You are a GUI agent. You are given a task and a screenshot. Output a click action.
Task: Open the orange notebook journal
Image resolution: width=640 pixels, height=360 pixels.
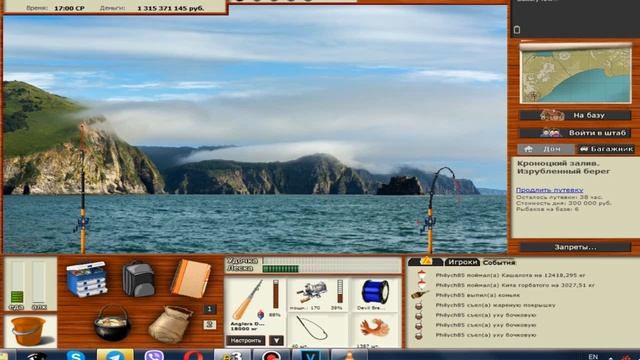pyautogui.click(x=191, y=278)
